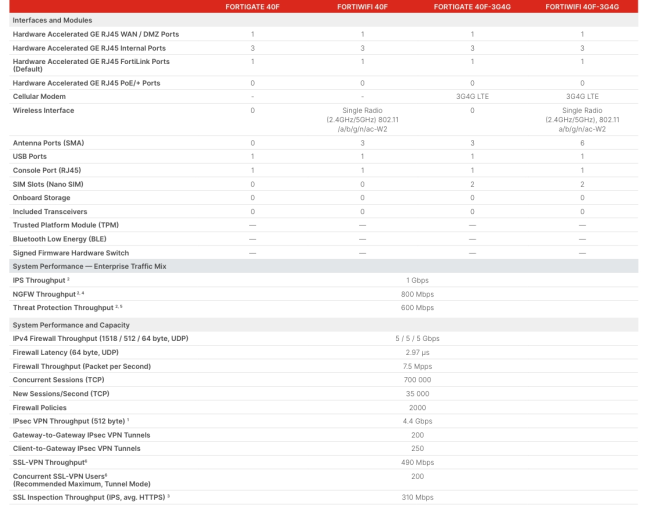Click the SSL Inspection Throughput value 310 Mbps
This screenshot has height=505, width=650.
click(416, 496)
